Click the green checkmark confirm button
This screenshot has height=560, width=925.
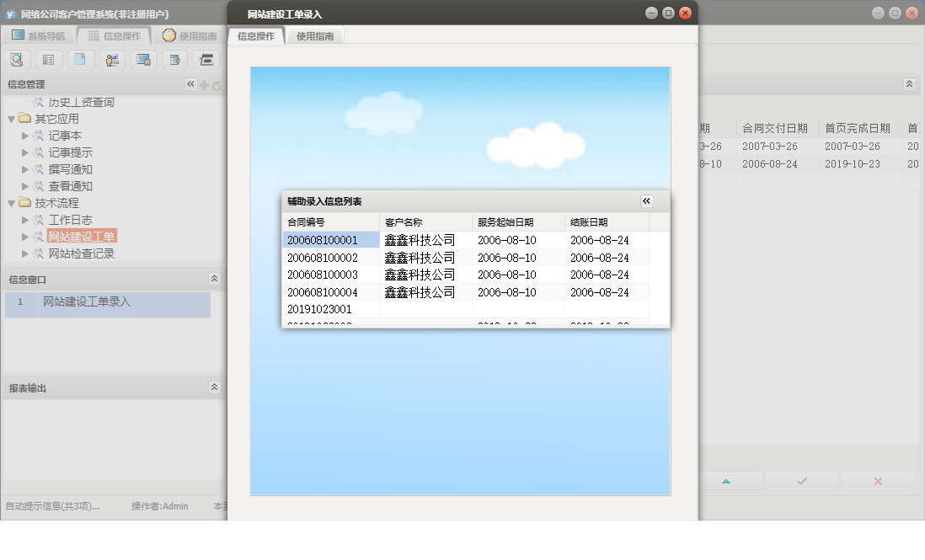tap(802, 481)
